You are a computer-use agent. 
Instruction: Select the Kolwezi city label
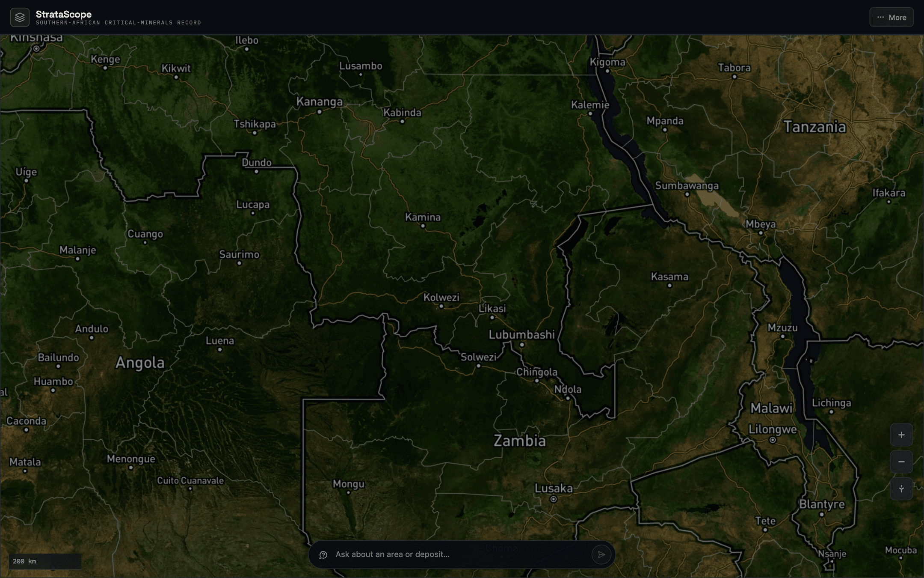point(441,297)
